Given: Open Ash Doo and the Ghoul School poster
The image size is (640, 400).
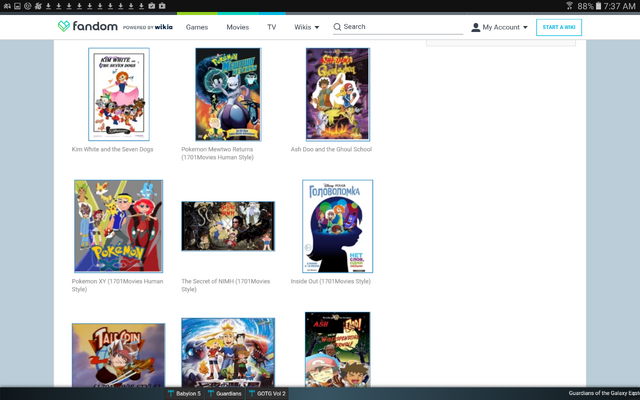Looking at the screenshot, I should click(338, 94).
